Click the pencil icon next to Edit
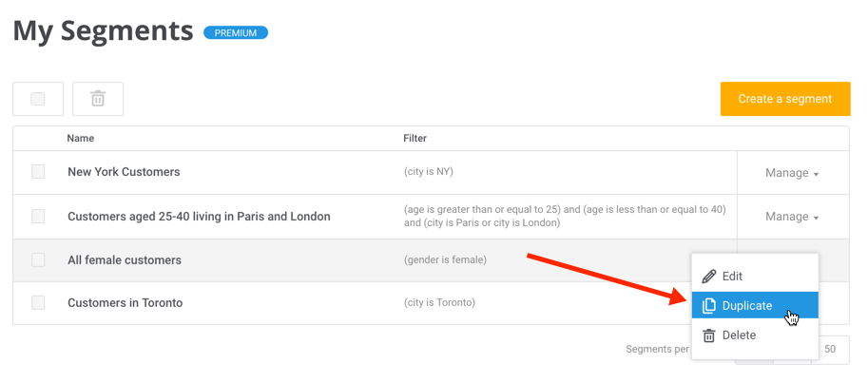Screen dimensions: 868x383 coord(708,277)
